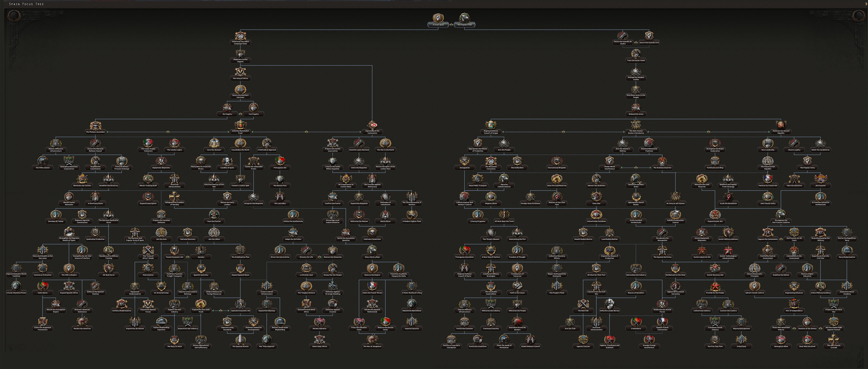Click the 'Join the Allies' label
Viewport: 868px width, 369px height.
coord(214,239)
